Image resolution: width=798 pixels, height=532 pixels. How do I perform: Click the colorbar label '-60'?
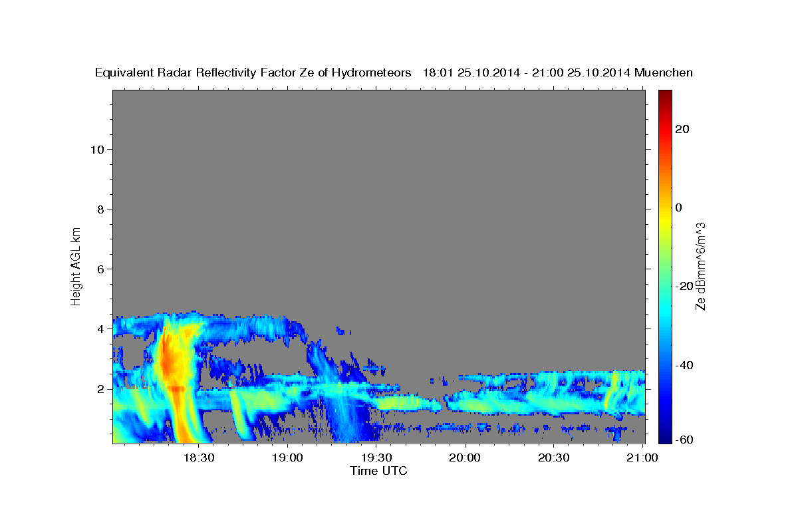684,440
